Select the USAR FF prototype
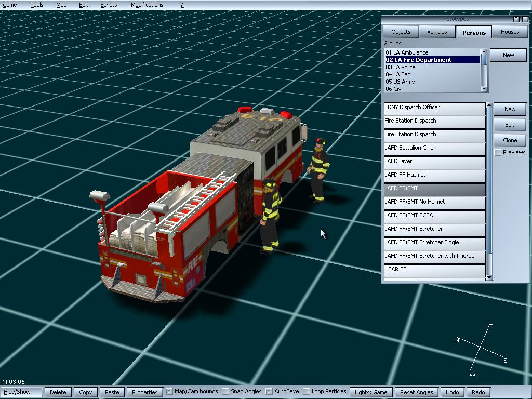532x399 pixels. [435, 271]
